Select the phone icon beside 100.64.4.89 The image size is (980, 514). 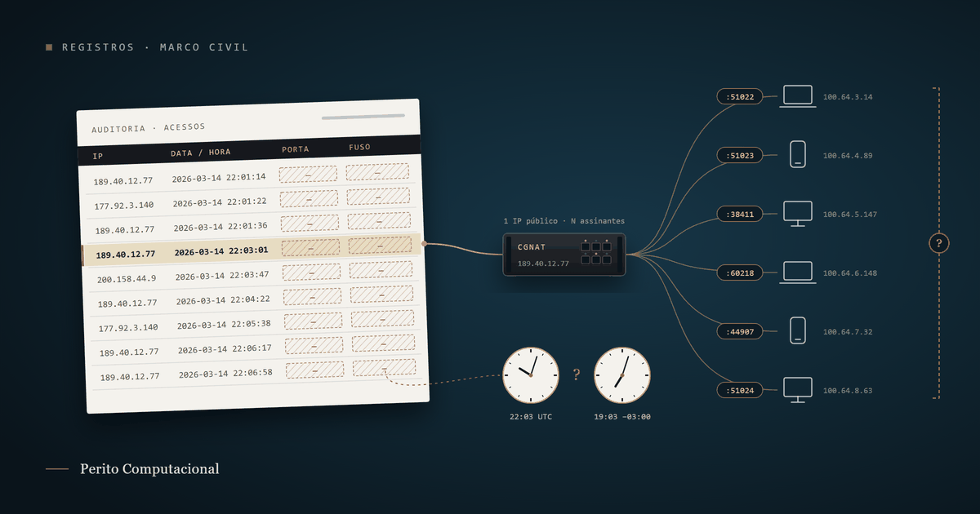(x=798, y=155)
